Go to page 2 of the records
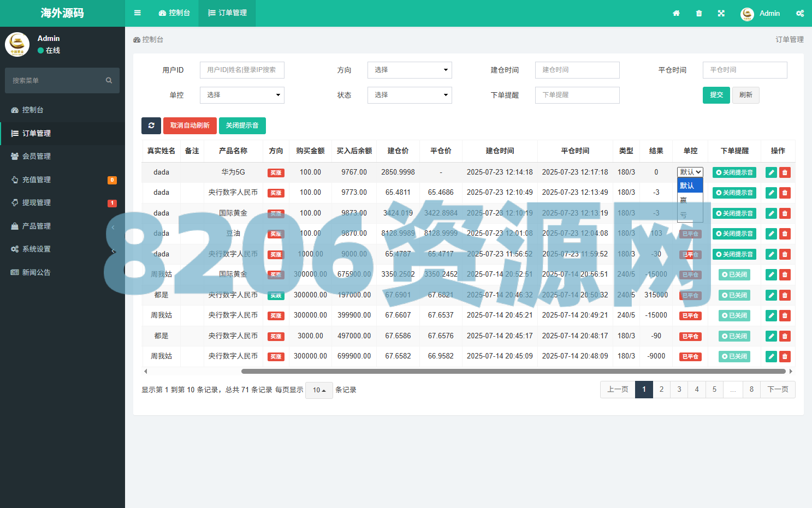This screenshot has height=508, width=812. click(x=661, y=390)
